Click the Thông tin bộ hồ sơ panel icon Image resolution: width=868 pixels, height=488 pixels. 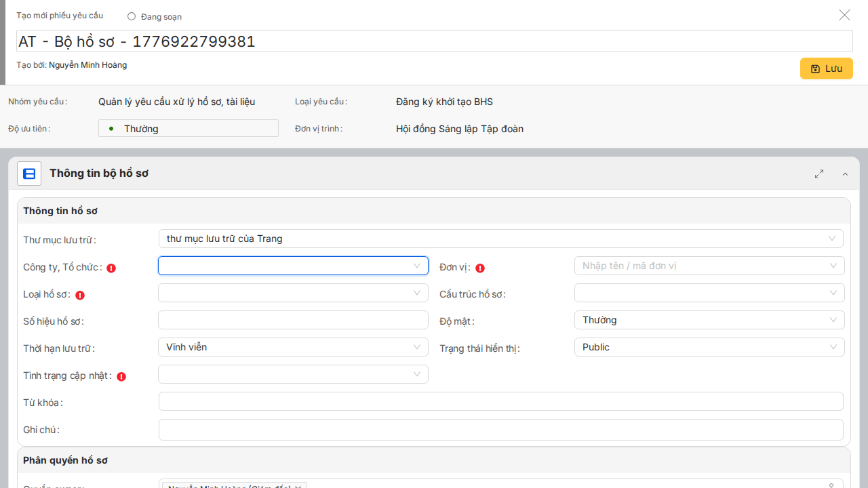pos(29,174)
